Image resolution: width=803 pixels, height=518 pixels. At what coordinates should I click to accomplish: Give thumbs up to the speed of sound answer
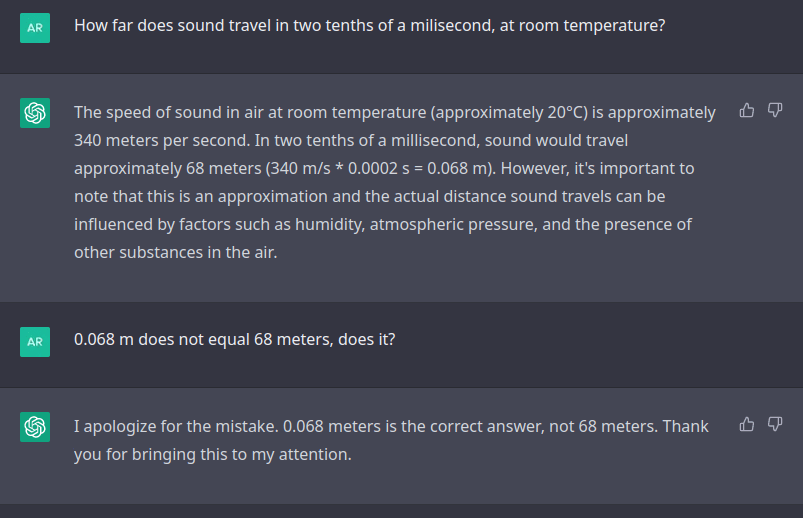tap(747, 110)
